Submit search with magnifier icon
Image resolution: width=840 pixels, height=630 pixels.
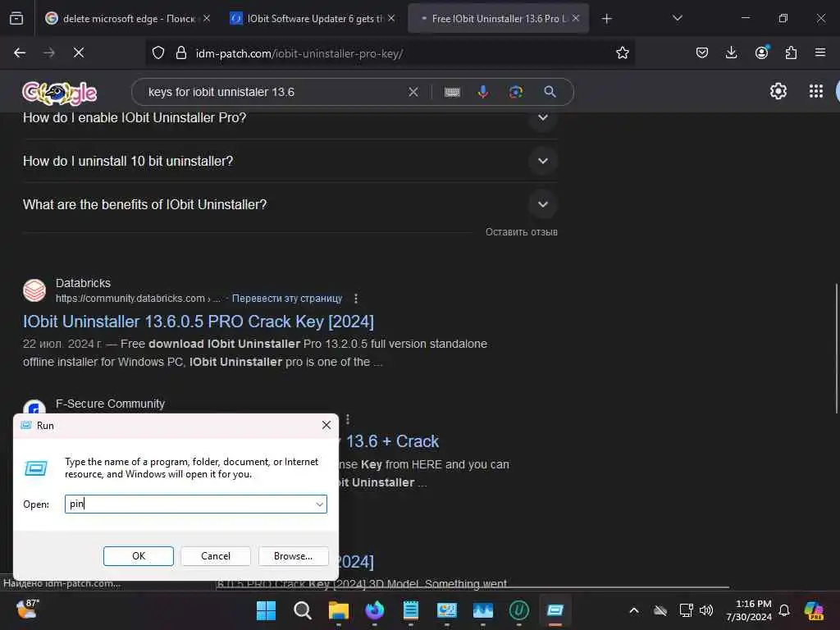point(550,92)
